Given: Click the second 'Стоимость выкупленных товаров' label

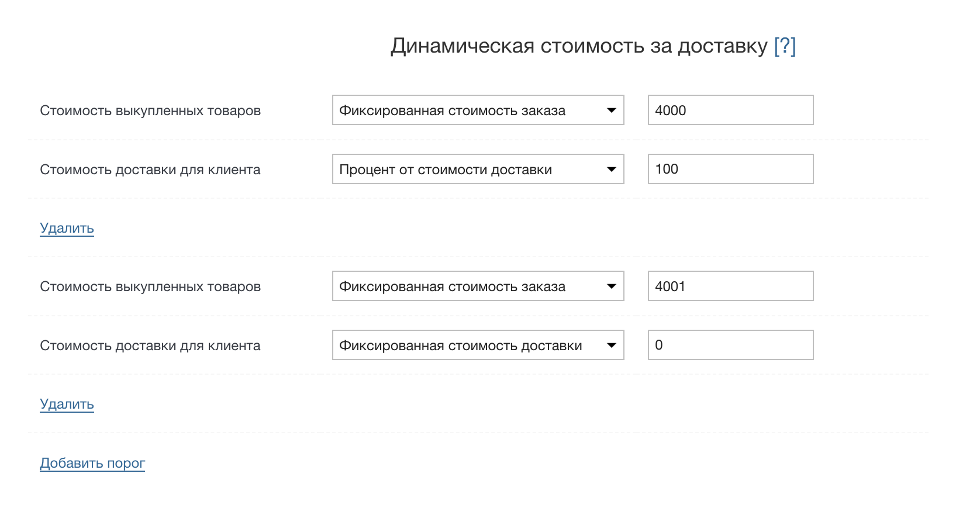Looking at the screenshot, I should point(150,286).
